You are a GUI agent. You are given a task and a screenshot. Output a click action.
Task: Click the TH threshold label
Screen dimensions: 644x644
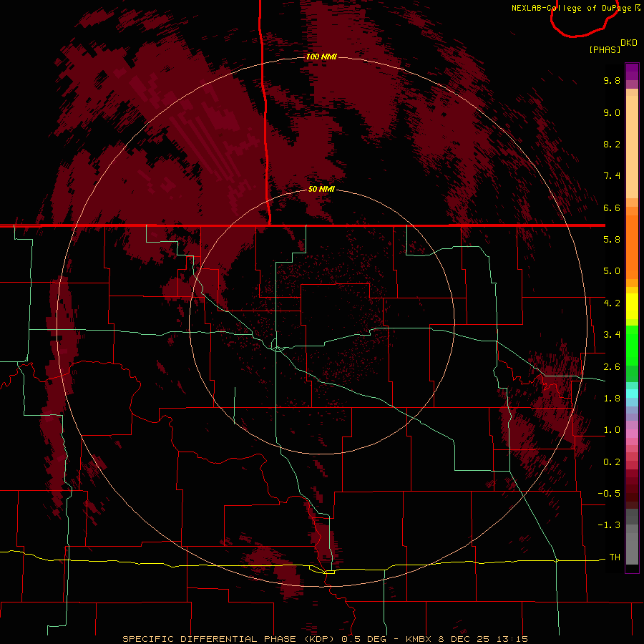pos(615,557)
